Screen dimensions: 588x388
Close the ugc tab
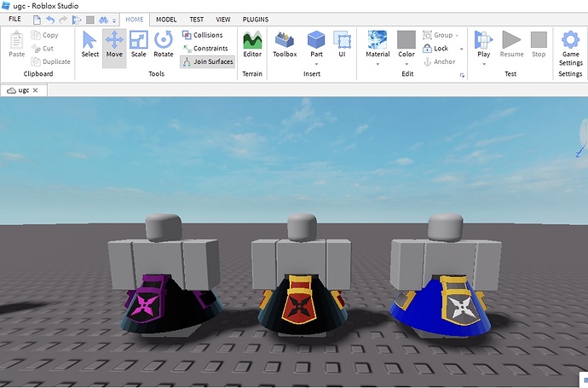35,90
